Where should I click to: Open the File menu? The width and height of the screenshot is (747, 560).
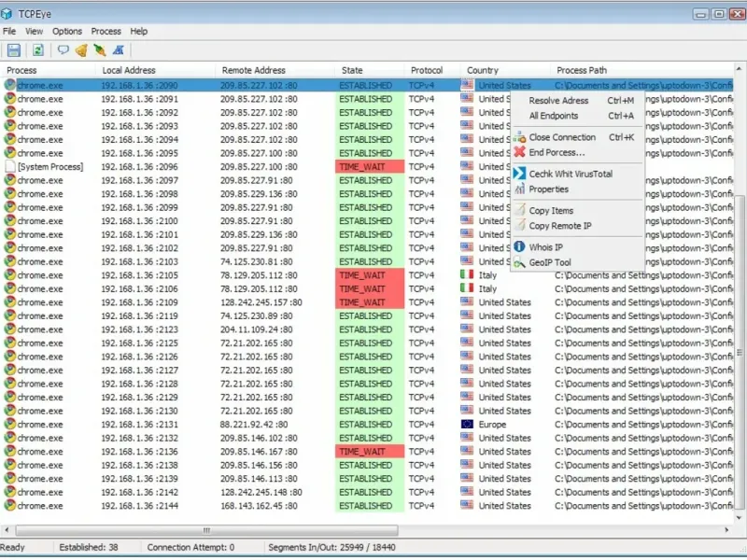pyautogui.click(x=9, y=31)
